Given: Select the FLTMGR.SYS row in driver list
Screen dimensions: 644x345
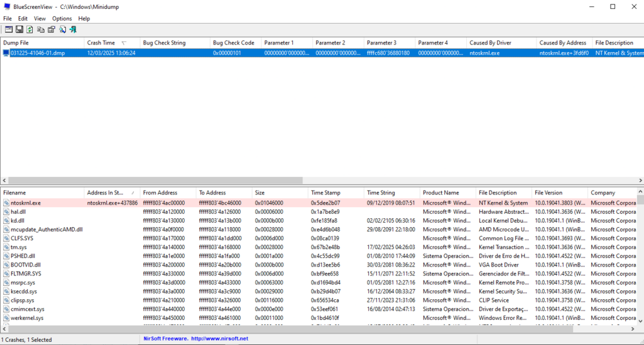Looking at the screenshot, I should (26, 274).
